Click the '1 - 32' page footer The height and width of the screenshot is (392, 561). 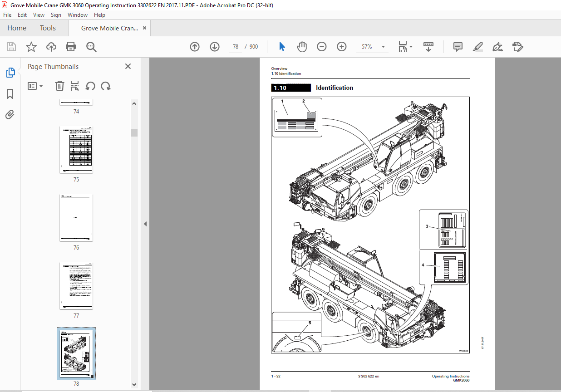point(276,376)
